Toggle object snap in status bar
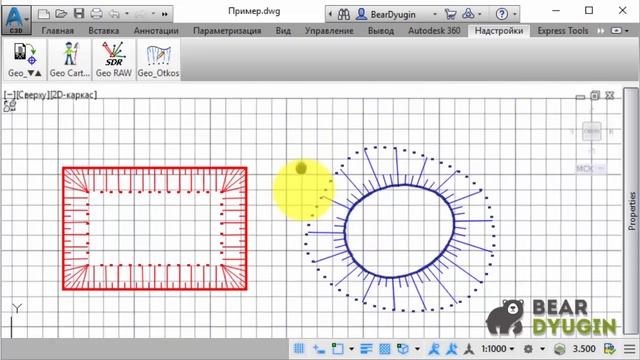This screenshot has height=360, width=640. [338, 349]
